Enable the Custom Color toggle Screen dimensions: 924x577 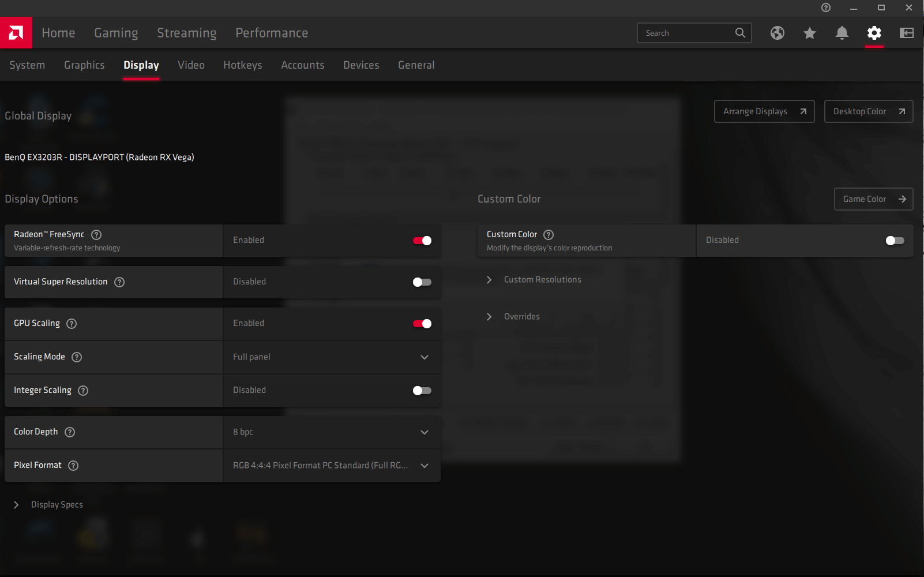pos(895,241)
